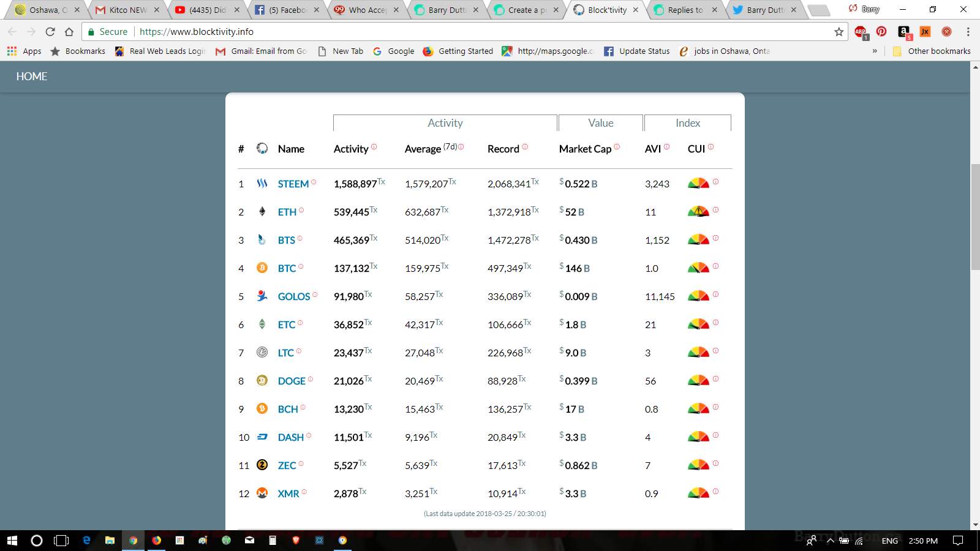
Task: Open Task View on the taskbar
Action: coord(61,541)
